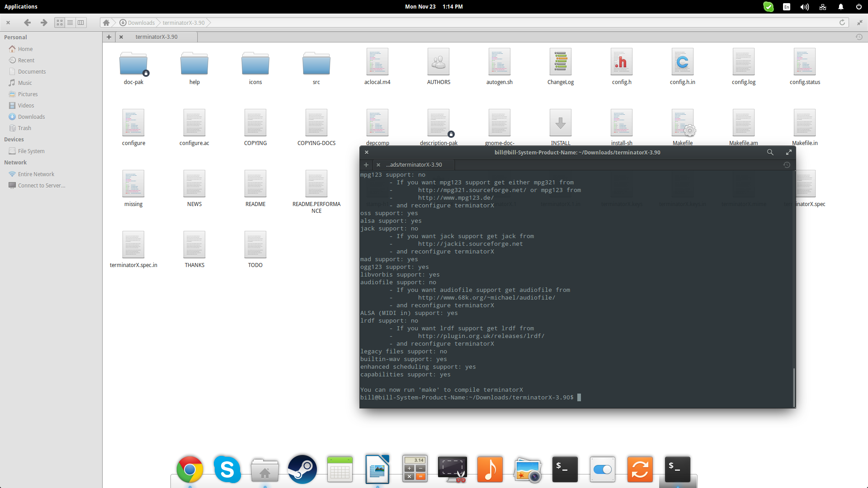Launch the Calculator from the dock
Viewport: 868px width, 488px height.
point(415,469)
